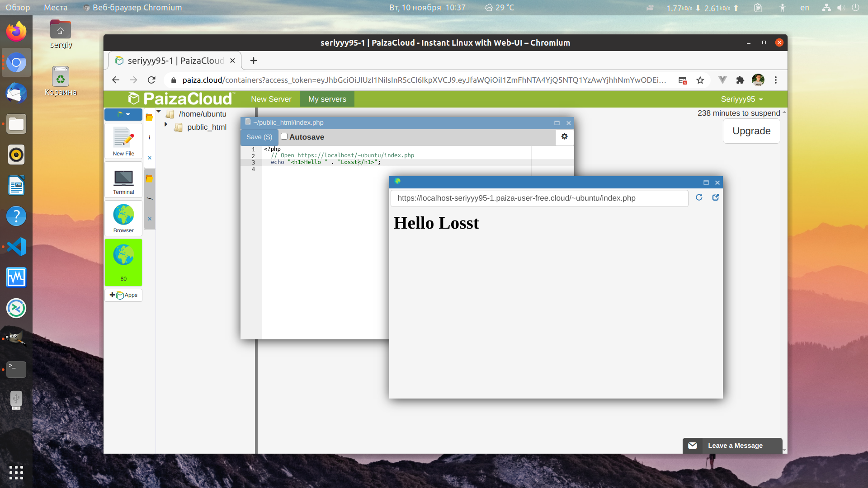This screenshot has width=868, height=488.
Task: Open the New Server menu
Action: pos(271,99)
